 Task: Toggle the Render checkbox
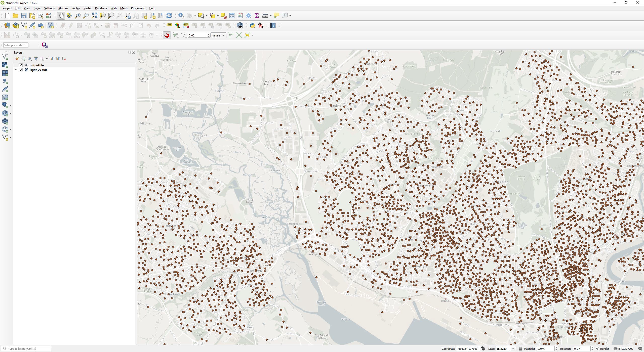(598, 348)
